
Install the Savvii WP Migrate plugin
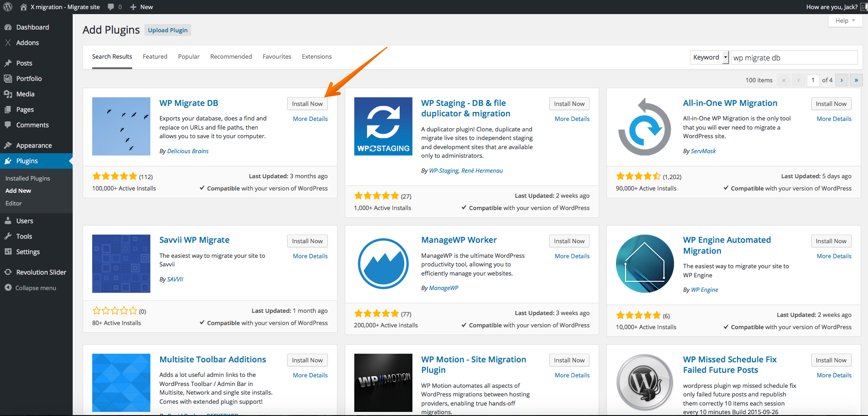click(308, 241)
